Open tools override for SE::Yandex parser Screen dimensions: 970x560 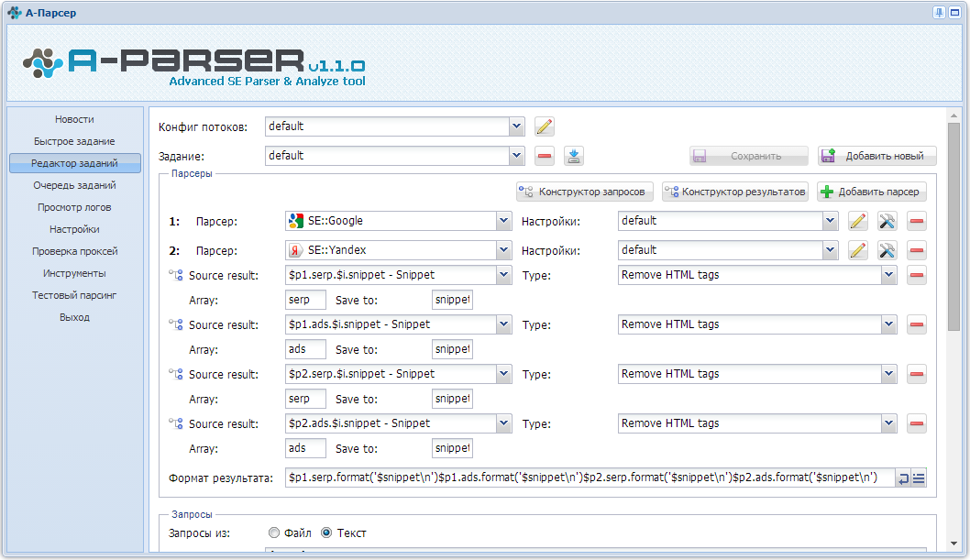[887, 250]
